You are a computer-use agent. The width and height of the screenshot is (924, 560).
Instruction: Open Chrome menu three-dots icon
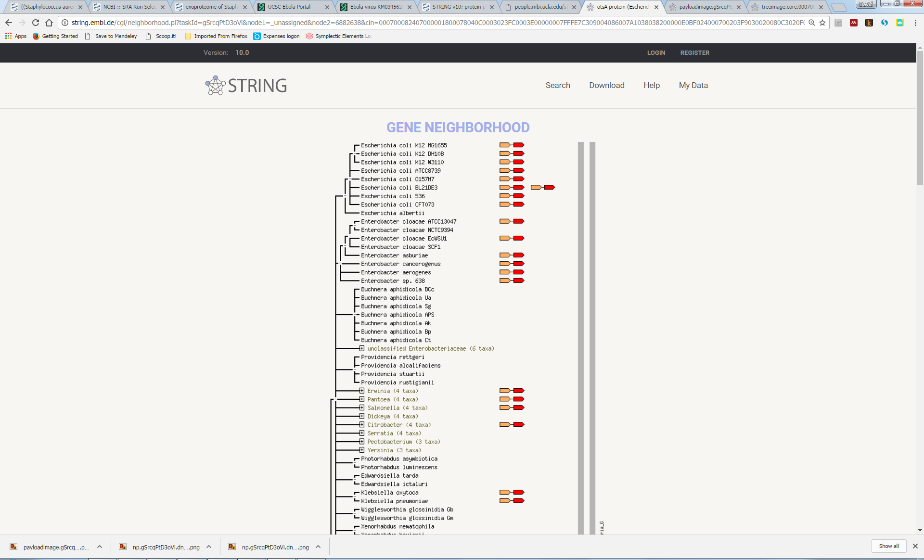click(915, 23)
